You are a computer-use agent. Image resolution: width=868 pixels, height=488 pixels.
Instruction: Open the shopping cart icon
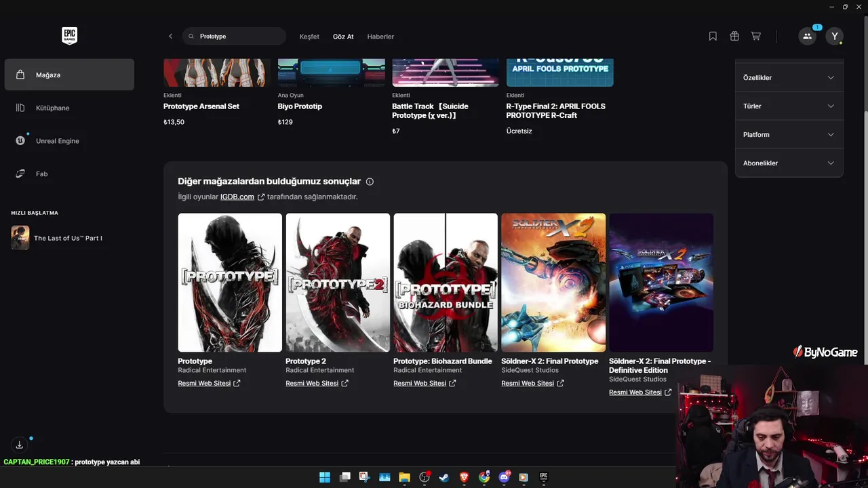tap(756, 37)
